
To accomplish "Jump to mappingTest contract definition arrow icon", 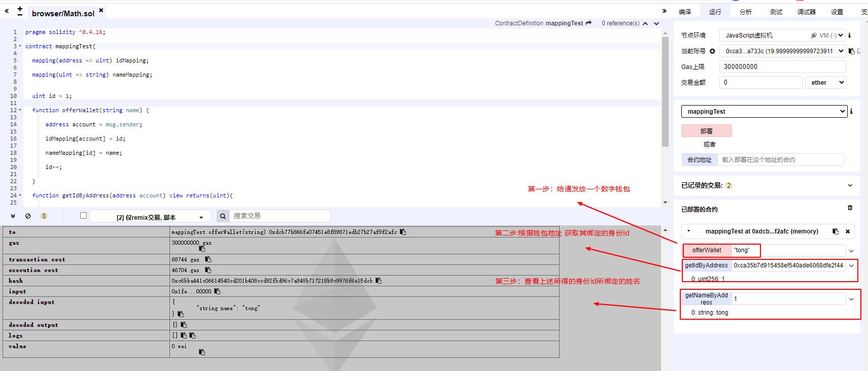I will click(x=588, y=23).
